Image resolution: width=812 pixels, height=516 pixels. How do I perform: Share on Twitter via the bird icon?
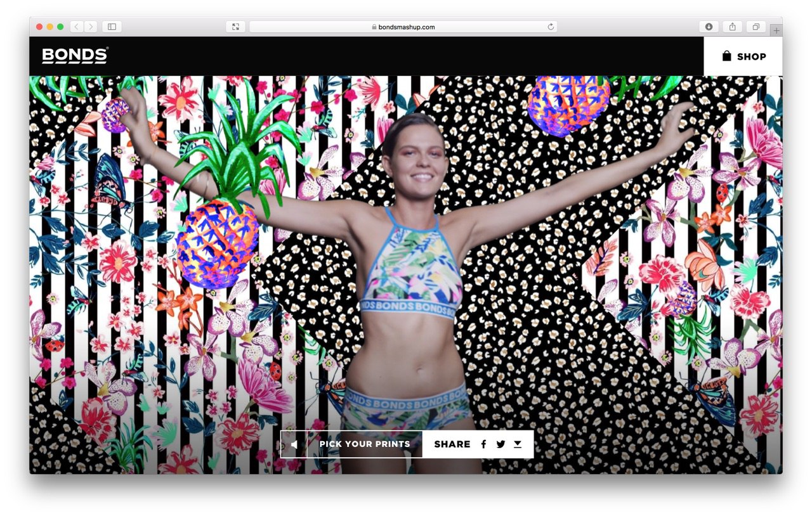[x=501, y=444]
